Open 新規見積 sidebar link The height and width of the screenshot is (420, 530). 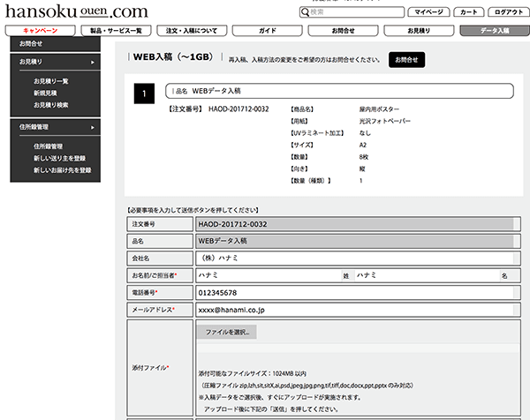[x=46, y=93]
